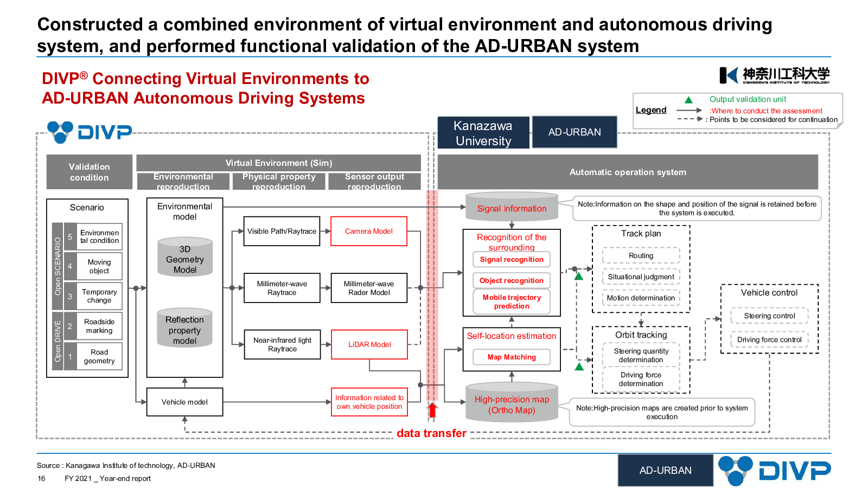This screenshot has width=868, height=488.
Task: Click the high-precision maps note callout
Action: 662,412
